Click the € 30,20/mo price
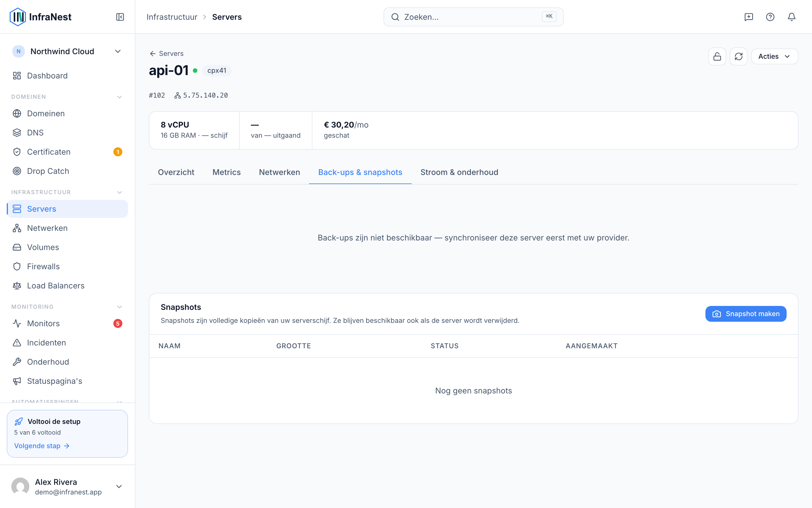812x508 pixels. coord(346,125)
